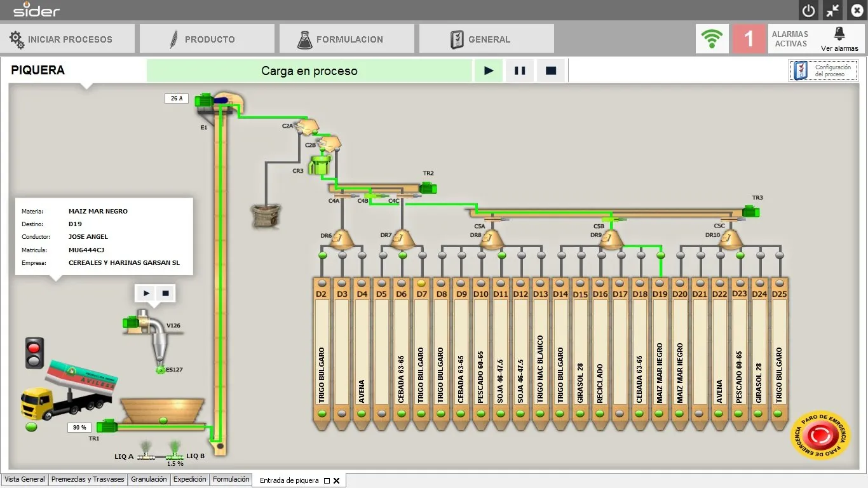Click the V126 fan motor icon
Image resolution: width=868 pixels, height=488 pixels.
pos(132,322)
